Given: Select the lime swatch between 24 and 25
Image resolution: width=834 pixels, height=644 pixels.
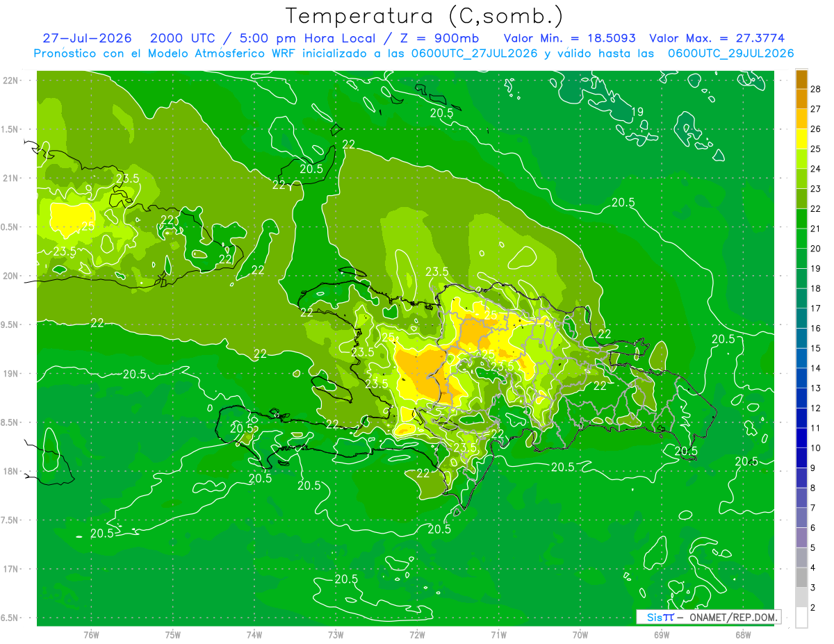Looking at the screenshot, I should coord(801,159).
